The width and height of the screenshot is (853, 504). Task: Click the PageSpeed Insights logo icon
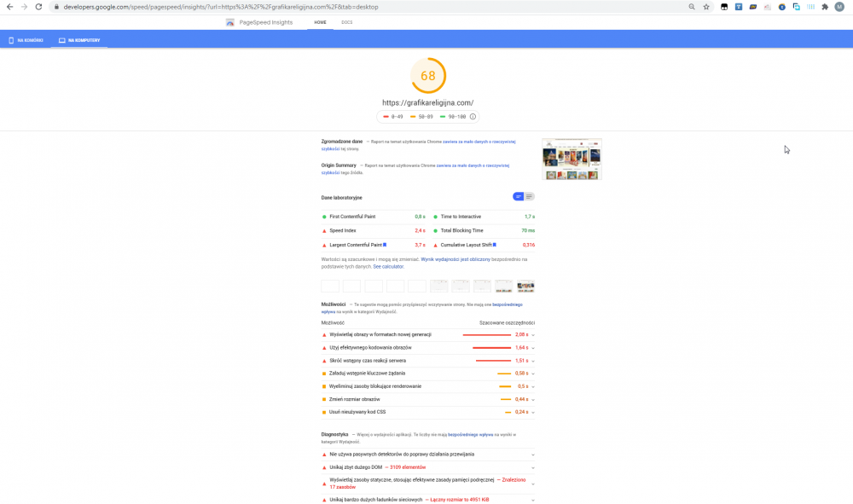click(230, 22)
